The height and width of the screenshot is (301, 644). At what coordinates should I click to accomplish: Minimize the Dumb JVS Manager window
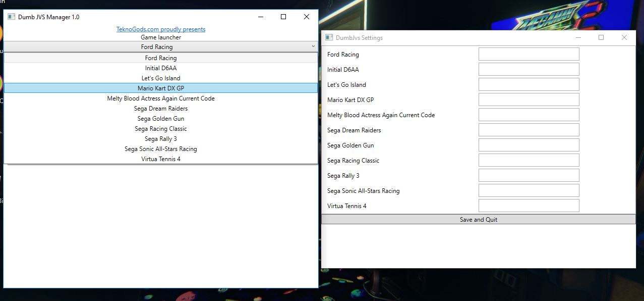pos(261,17)
